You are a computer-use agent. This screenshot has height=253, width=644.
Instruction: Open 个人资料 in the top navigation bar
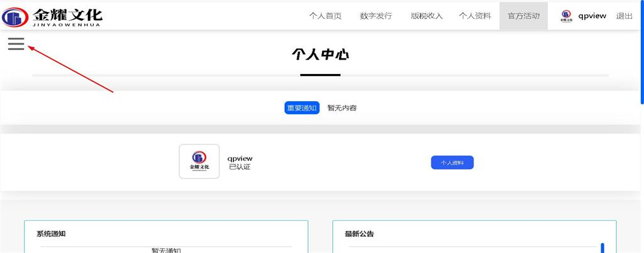[x=475, y=16]
